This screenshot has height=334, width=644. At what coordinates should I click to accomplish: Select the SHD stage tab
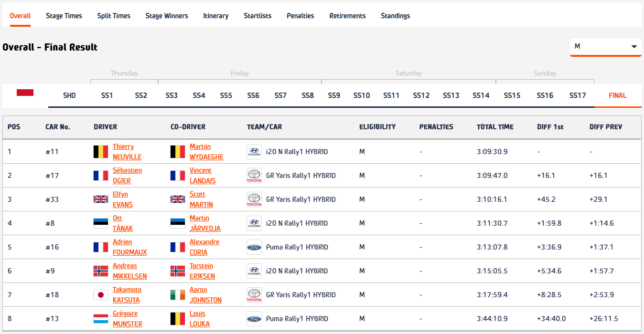pos(69,95)
